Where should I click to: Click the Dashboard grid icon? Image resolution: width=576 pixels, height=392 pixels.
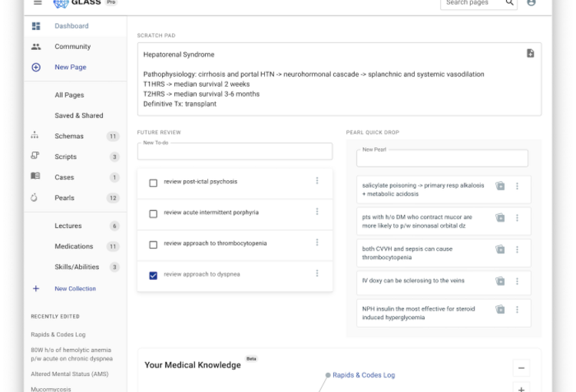[x=36, y=26]
